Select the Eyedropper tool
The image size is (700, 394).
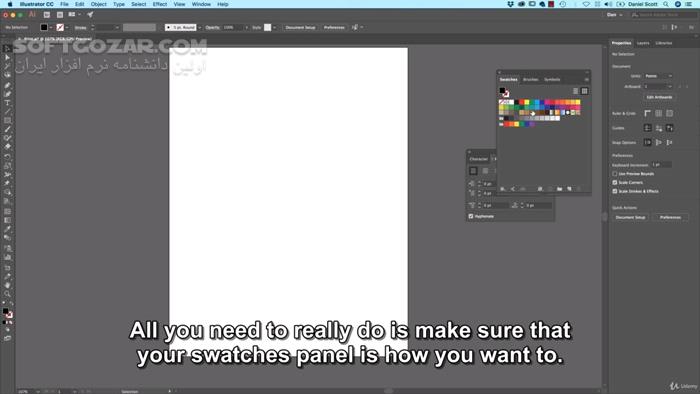click(x=7, y=229)
